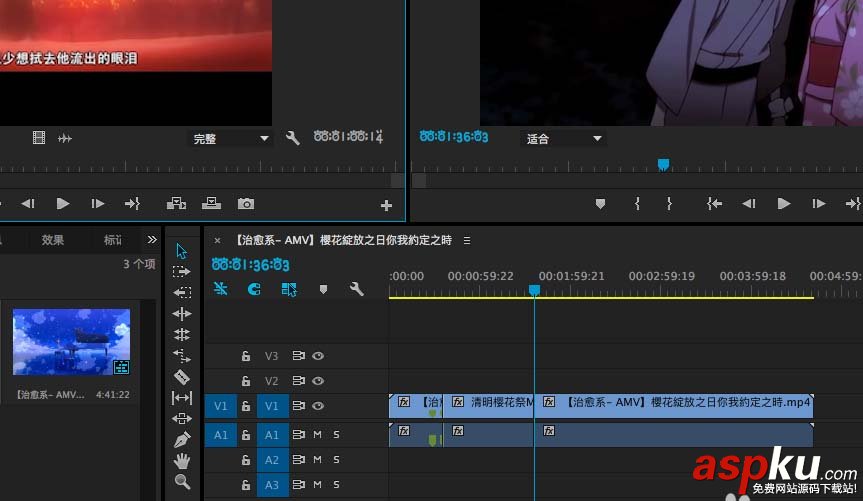Add marker in program monitor

[x=600, y=204]
